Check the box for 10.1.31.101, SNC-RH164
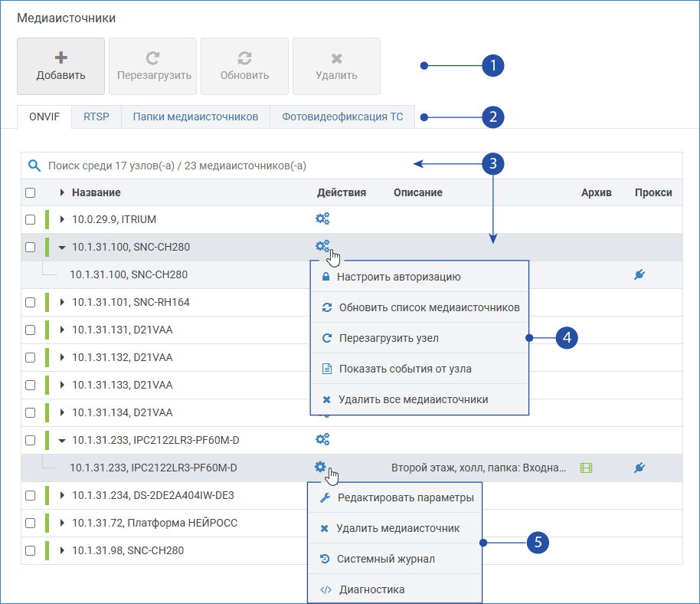The image size is (700, 604). [x=31, y=302]
